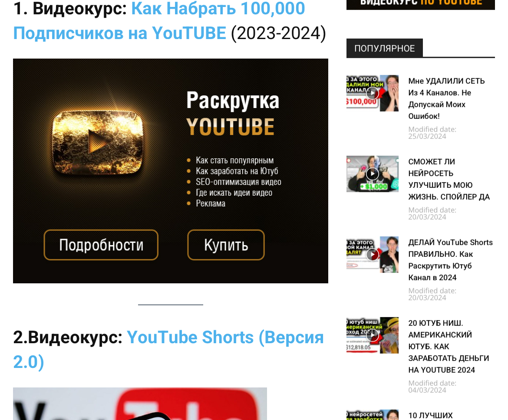
Task: Click the 'Modified date: 04/03/2024' text
Action: coord(432,387)
